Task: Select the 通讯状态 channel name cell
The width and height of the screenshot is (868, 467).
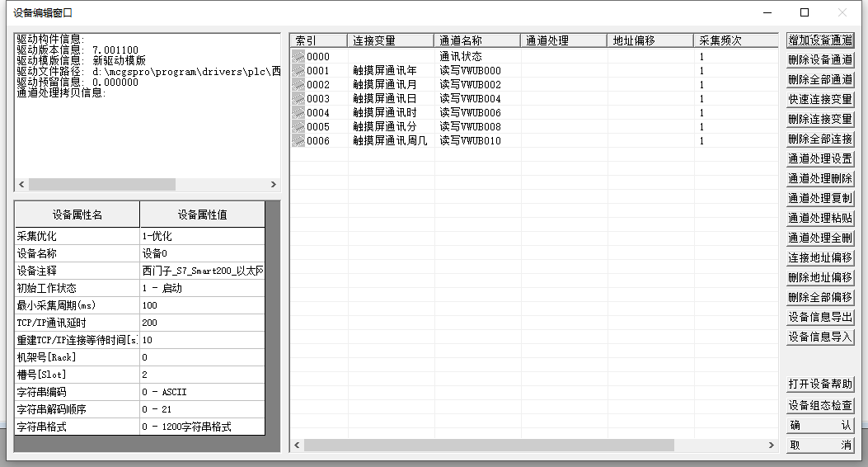Action: click(x=478, y=56)
